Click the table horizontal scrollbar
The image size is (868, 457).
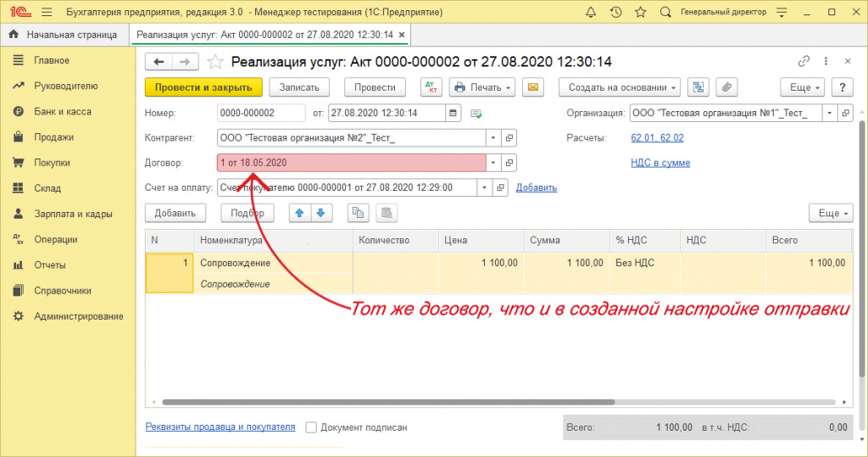point(388,402)
